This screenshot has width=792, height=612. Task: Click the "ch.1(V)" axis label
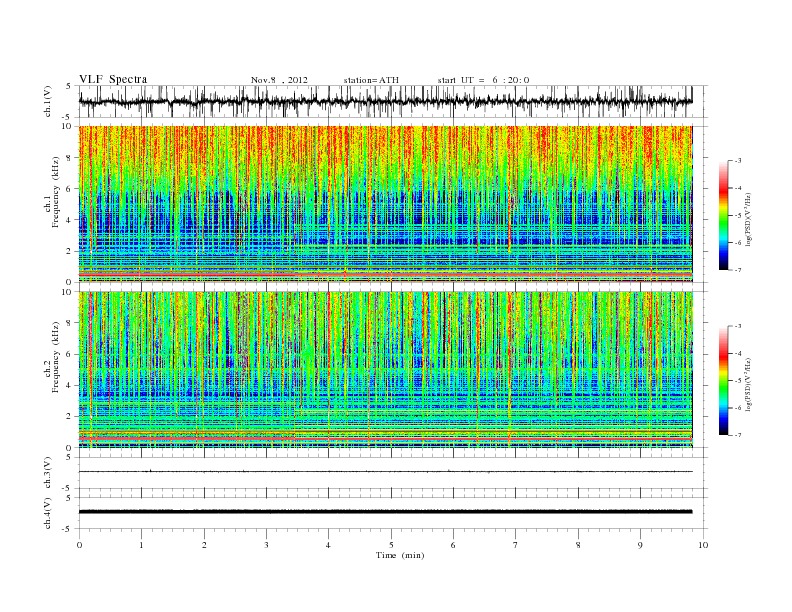point(48,101)
